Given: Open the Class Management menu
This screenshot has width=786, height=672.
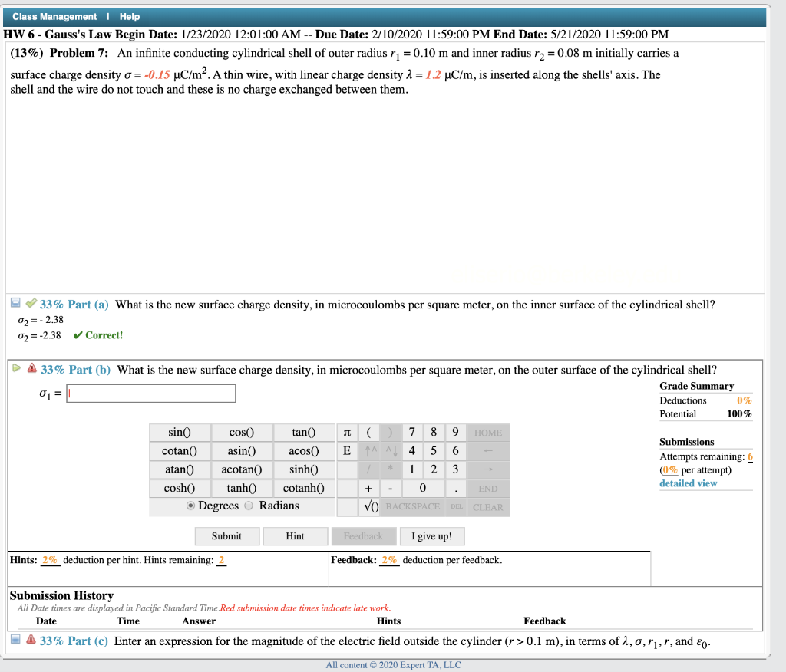Looking at the screenshot, I should 54,16.
